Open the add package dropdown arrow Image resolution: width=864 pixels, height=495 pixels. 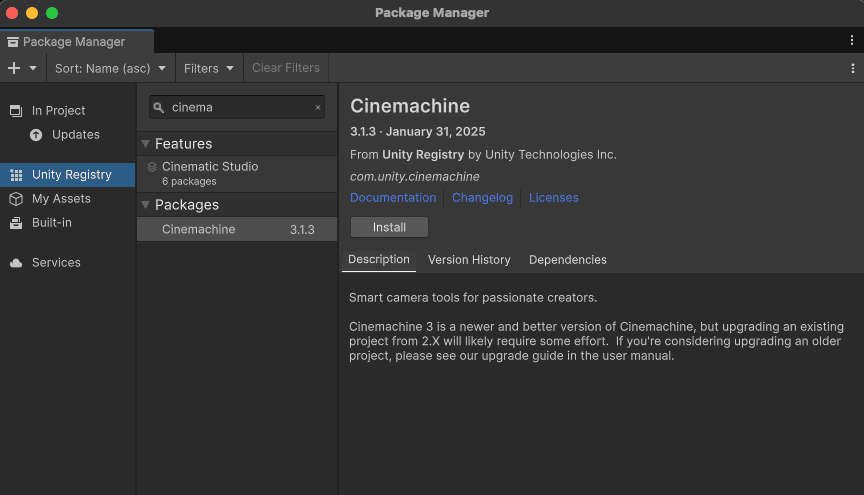pos(33,68)
